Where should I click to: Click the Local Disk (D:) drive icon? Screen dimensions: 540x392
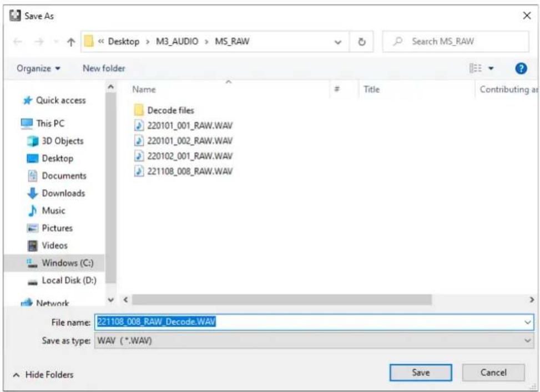32,282
